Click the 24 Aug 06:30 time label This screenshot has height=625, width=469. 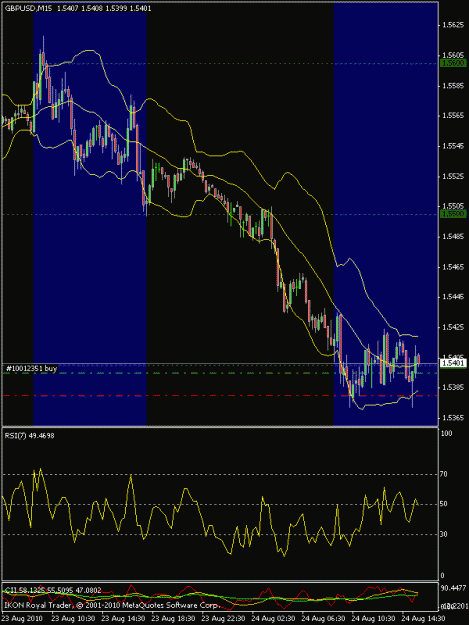pos(323,618)
